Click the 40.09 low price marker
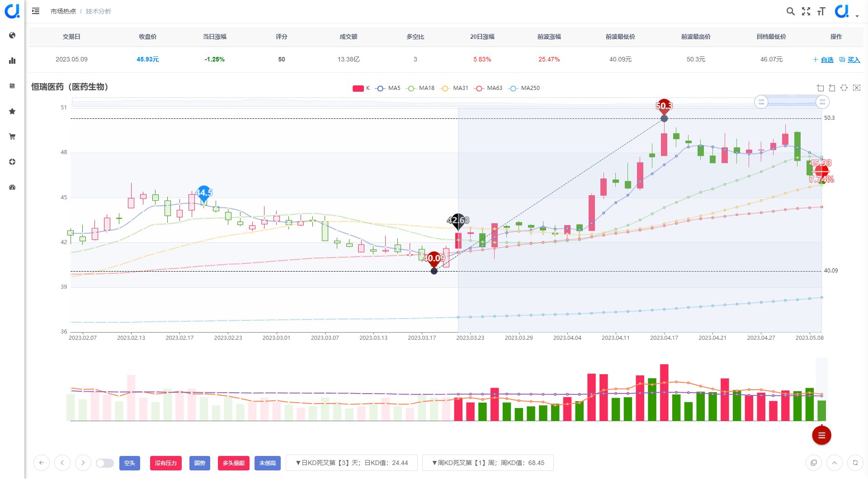Viewport: 868px width, 479px height. pyautogui.click(x=434, y=258)
